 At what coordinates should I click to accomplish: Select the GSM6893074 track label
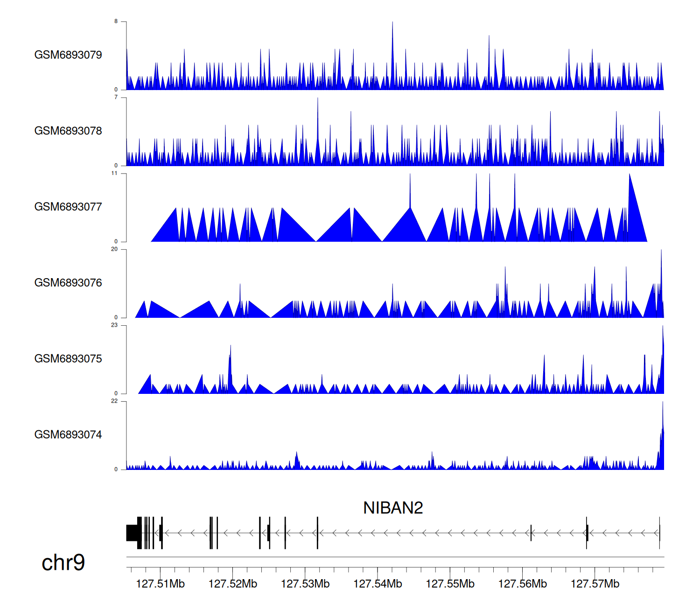click(68, 435)
